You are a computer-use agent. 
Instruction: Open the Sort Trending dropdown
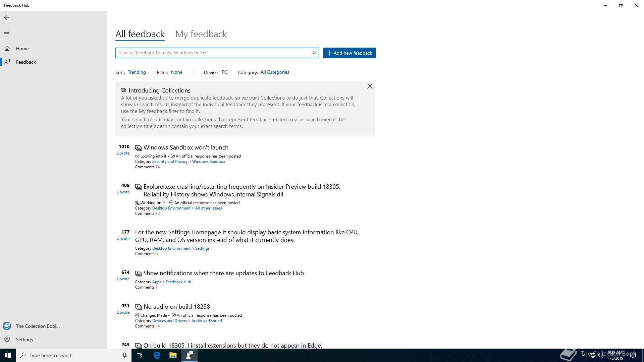point(137,72)
